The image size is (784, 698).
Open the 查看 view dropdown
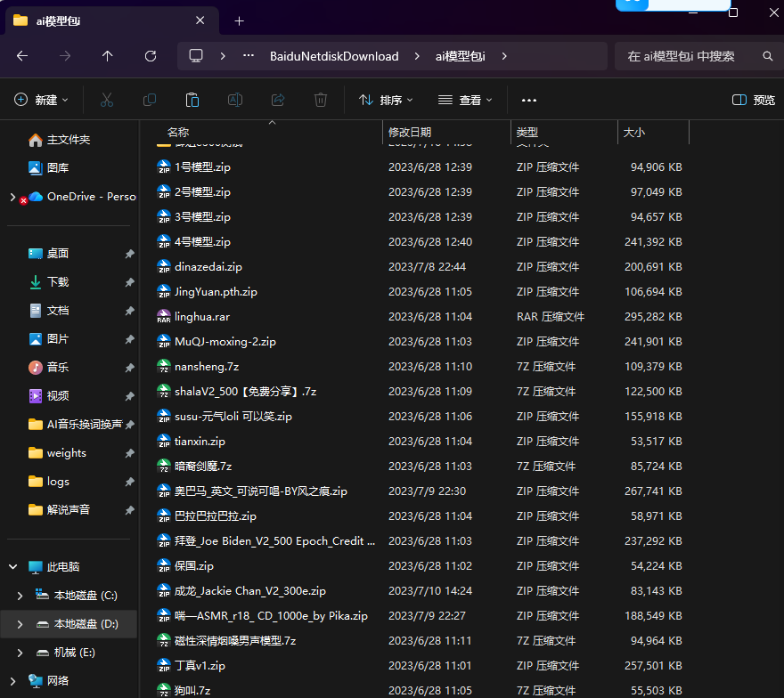pos(465,100)
